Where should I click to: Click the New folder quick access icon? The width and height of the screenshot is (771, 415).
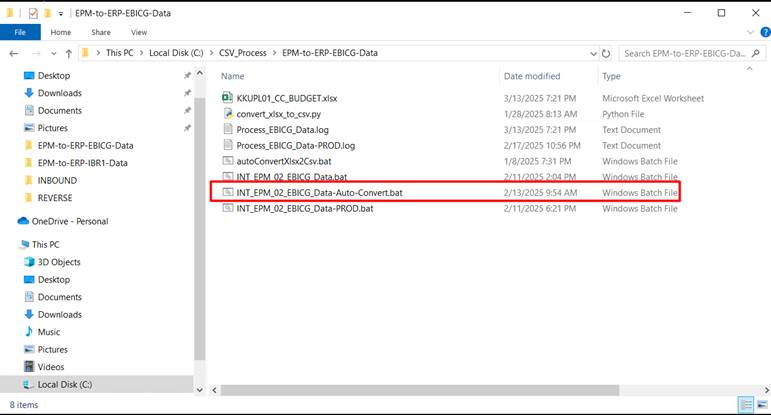click(x=48, y=13)
